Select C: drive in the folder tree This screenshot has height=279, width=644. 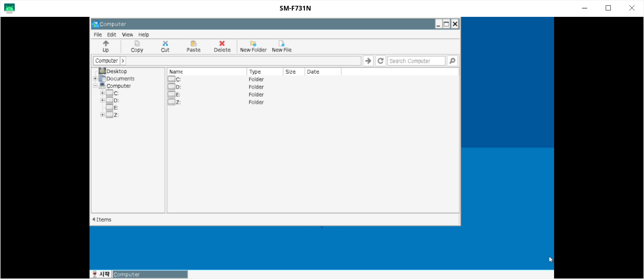pos(113,93)
